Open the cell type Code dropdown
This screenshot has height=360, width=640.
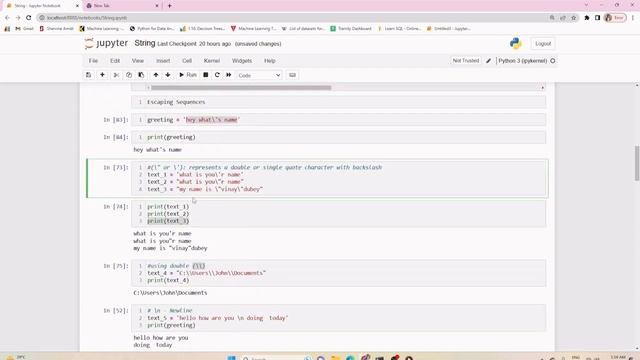click(259, 76)
